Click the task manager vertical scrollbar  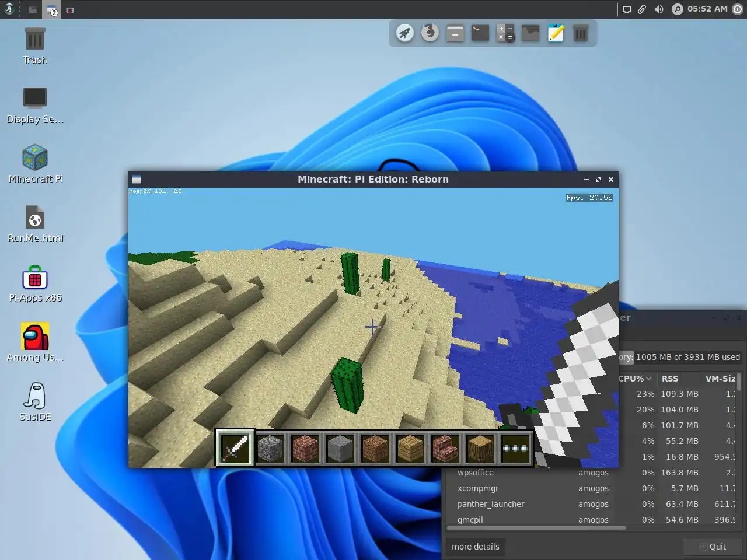[739, 382]
